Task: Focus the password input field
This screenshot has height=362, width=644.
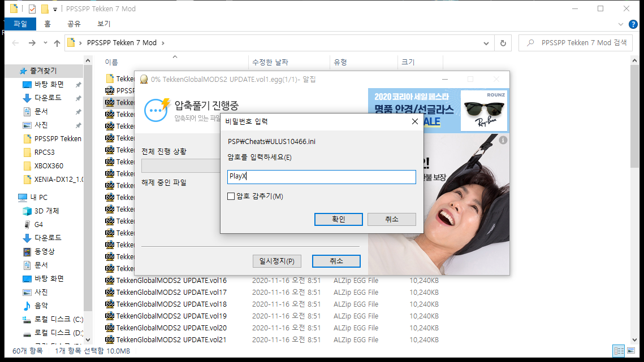Action: point(321,177)
